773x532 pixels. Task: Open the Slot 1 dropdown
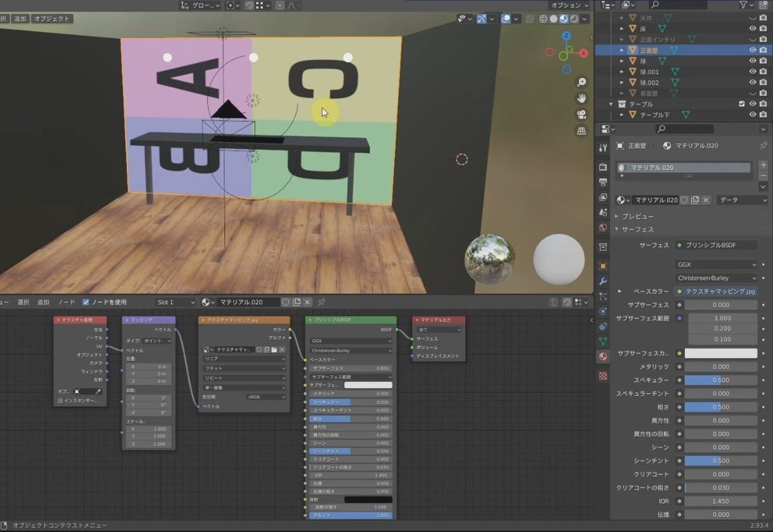pyautogui.click(x=176, y=302)
